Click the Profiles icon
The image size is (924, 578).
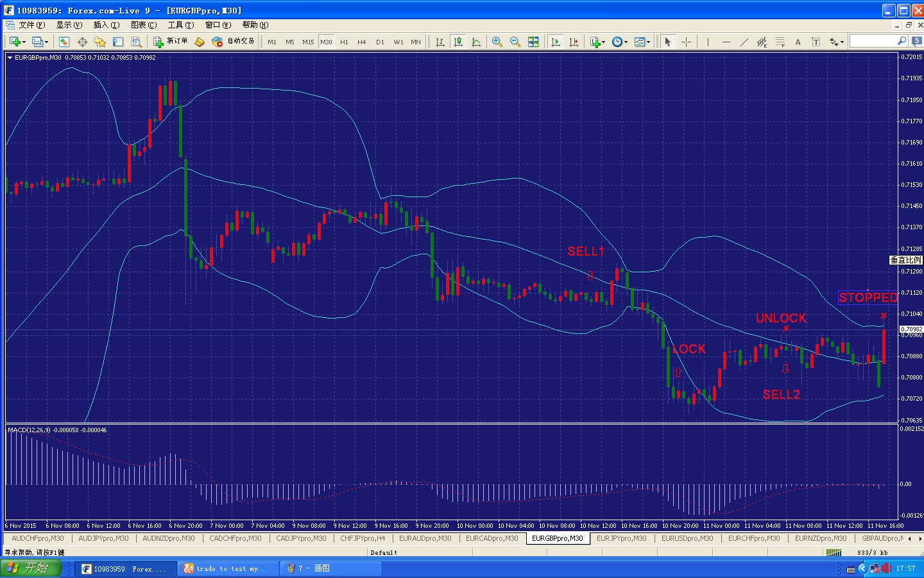pos(37,42)
